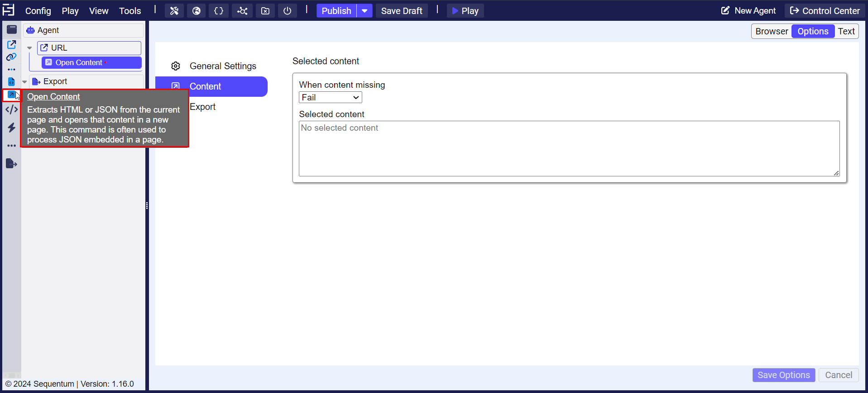
Task: Click the arrow icon beside Content tab
Action: [x=176, y=86]
